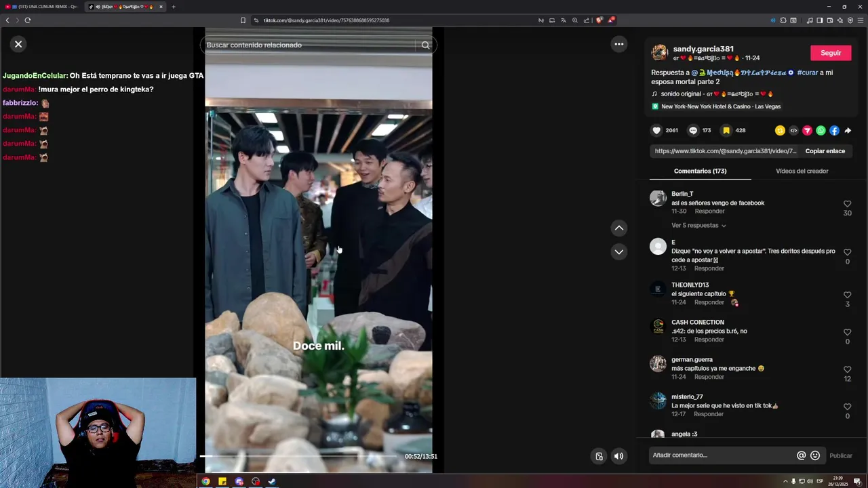This screenshot has height=488, width=868.
Task: Like the comment by user E
Action: point(847,252)
